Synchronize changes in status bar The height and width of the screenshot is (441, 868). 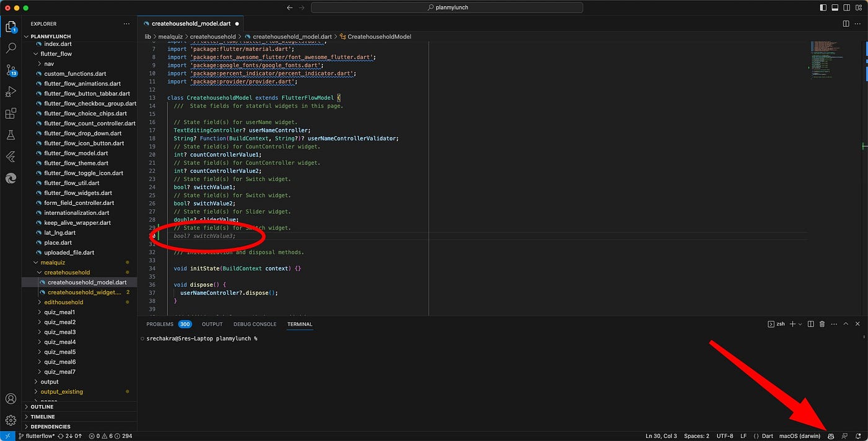tap(70, 436)
